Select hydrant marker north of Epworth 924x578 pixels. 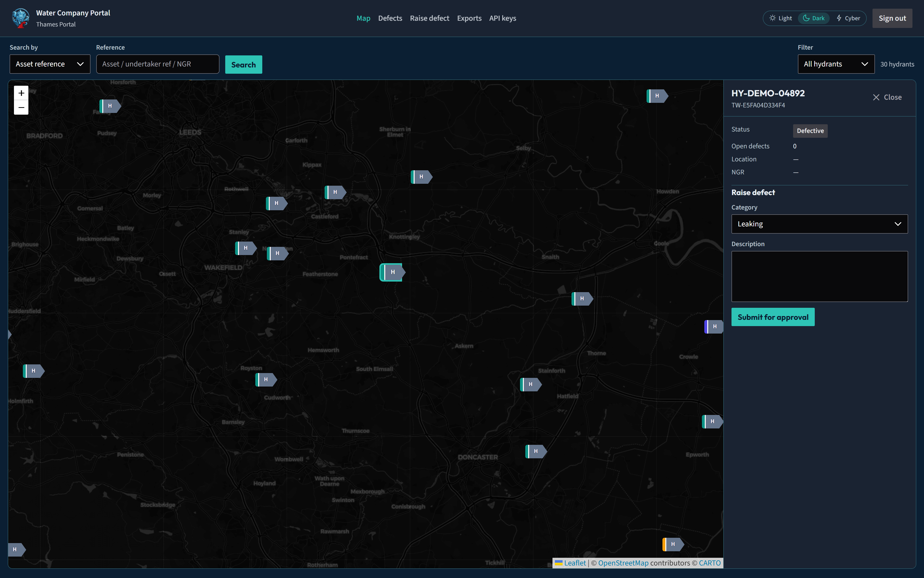[712, 421]
